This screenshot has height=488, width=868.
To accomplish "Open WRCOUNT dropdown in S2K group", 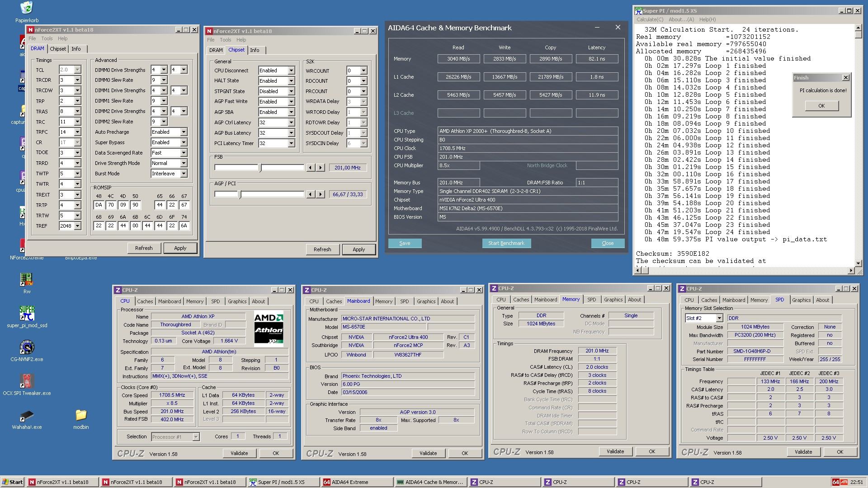I will pos(363,70).
